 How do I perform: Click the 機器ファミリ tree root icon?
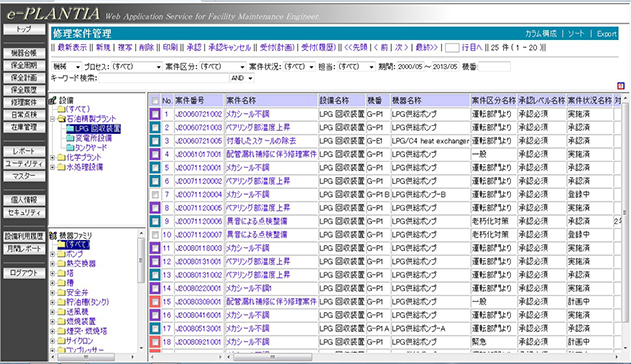point(52,235)
